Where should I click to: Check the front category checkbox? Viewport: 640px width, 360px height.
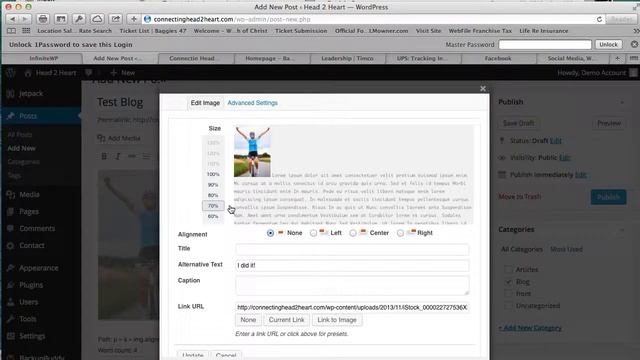tap(508, 293)
